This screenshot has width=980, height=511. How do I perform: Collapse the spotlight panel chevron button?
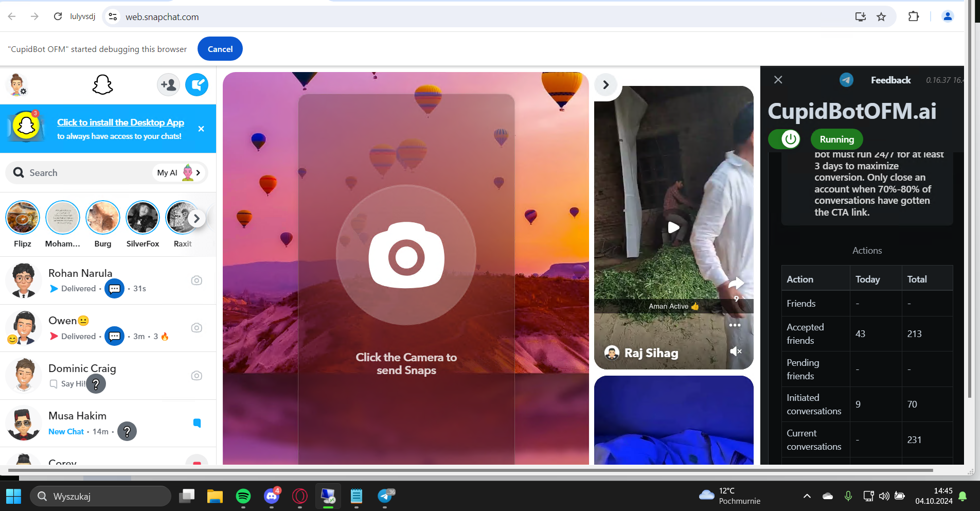(x=606, y=84)
